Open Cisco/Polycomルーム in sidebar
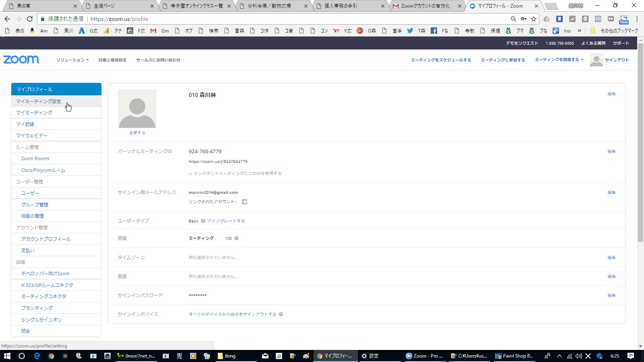 (56, 170)
